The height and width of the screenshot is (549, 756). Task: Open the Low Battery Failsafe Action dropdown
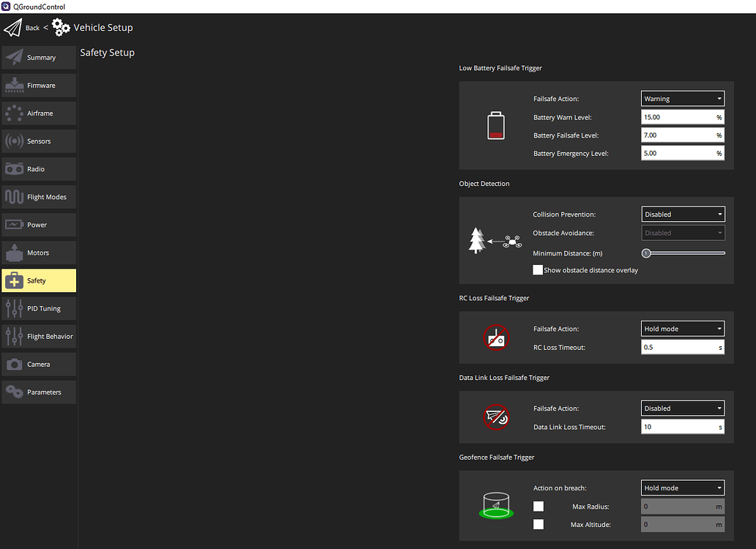click(682, 98)
